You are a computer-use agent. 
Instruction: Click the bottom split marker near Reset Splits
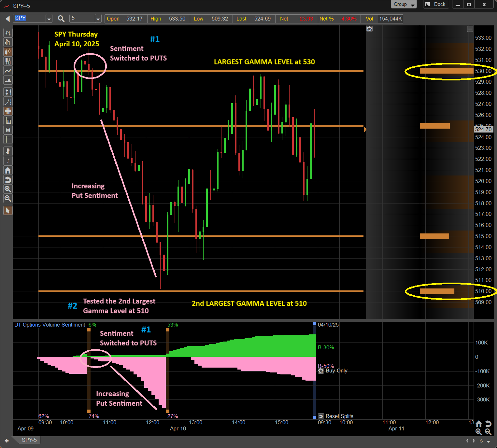click(x=314, y=417)
